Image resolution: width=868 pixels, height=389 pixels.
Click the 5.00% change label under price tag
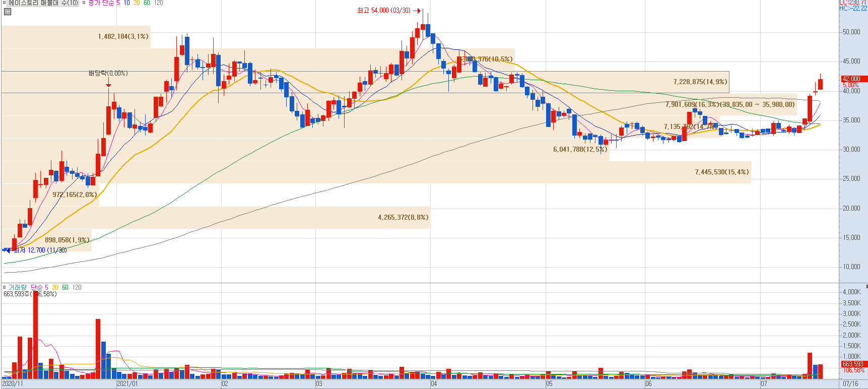pyautogui.click(x=851, y=85)
